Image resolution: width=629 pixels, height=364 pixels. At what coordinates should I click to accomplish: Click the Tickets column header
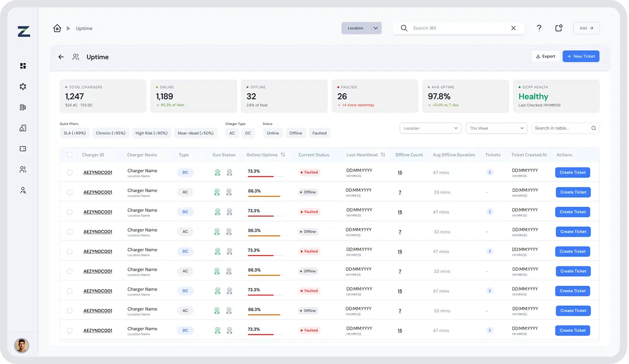click(x=493, y=155)
